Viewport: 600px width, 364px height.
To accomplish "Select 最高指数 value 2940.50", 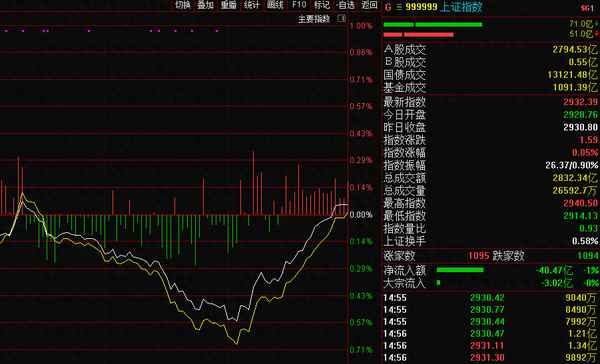I will pos(580,203).
